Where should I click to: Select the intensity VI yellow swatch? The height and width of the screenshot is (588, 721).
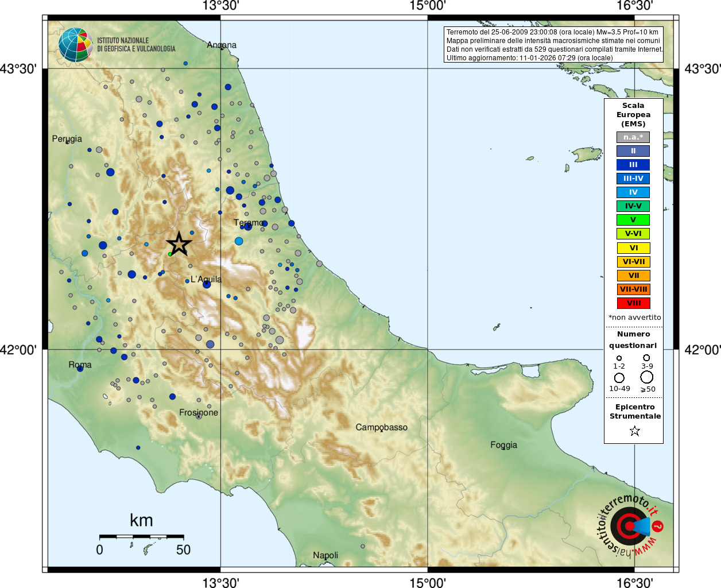633,248
